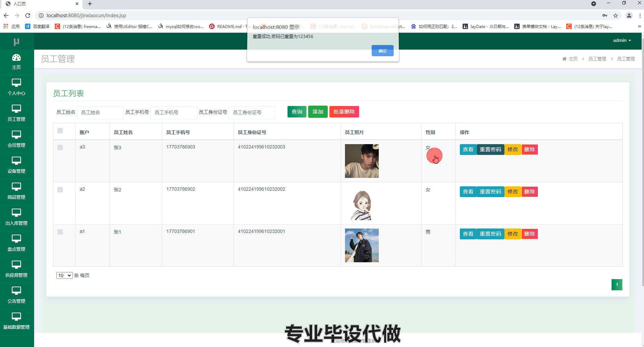Click 修改 for employee a2
The image size is (644, 347).
pos(513,192)
